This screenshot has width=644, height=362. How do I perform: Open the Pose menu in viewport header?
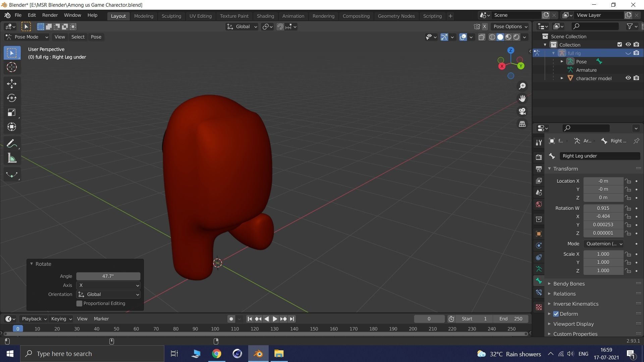[x=96, y=37]
